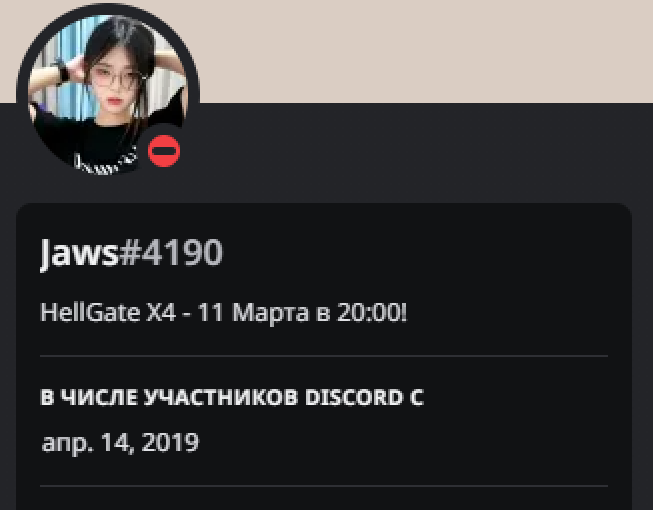Click the white lettering on avatar's black shirt

(105, 163)
